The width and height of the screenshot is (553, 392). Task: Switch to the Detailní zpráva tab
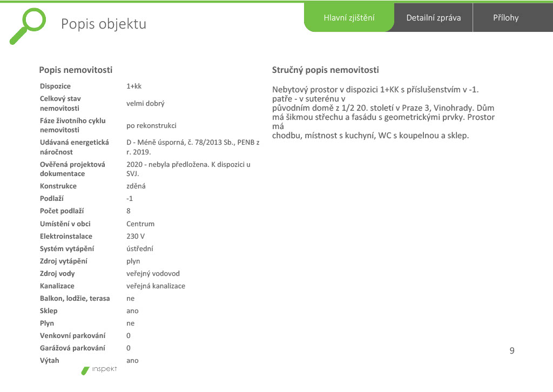434,18
